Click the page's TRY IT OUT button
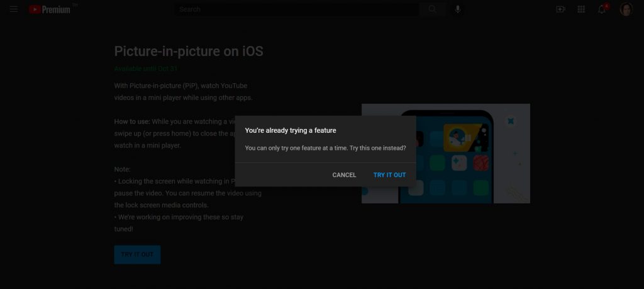The width and height of the screenshot is (644, 289). 137,254
